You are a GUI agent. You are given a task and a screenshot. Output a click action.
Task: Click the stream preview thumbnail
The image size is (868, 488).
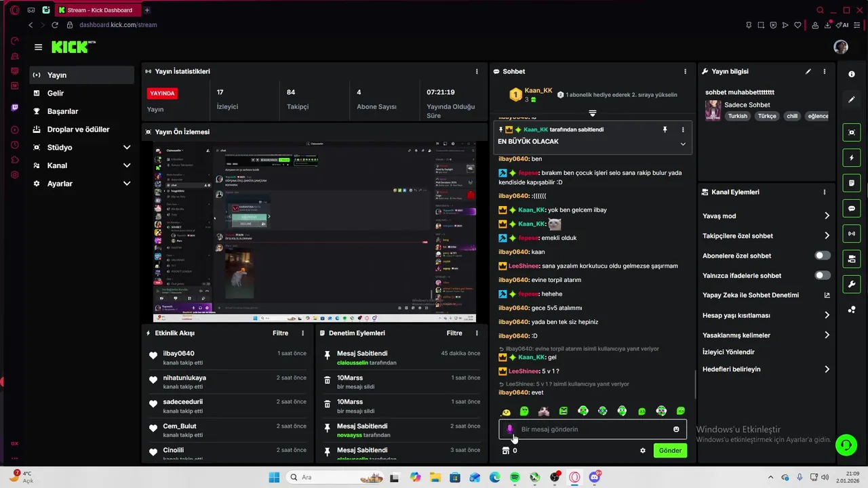coord(315,231)
